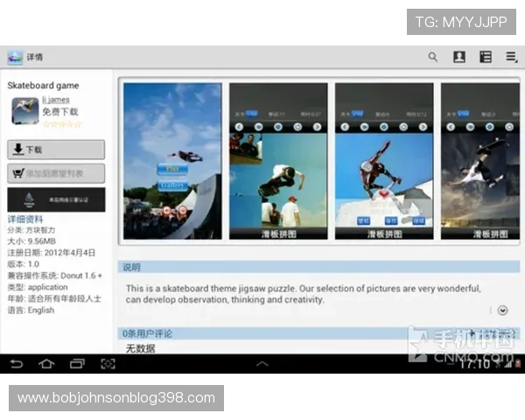Tap the Skateboard game app icon

[24, 110]
